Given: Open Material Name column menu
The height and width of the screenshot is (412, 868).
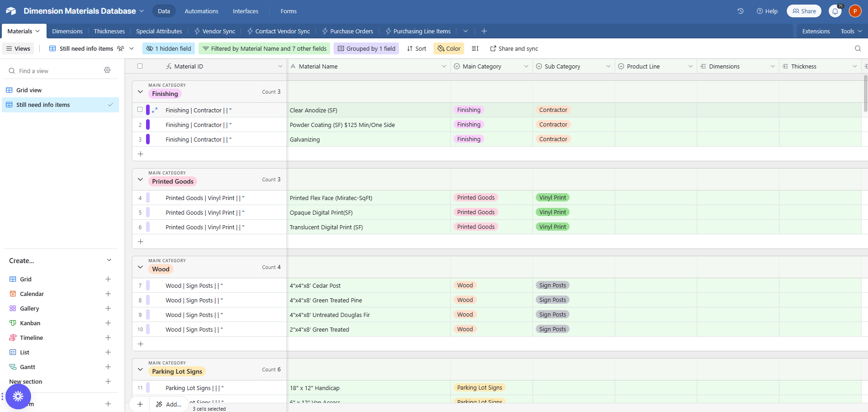Looking at the screenshot, I should tap(444, 66).
